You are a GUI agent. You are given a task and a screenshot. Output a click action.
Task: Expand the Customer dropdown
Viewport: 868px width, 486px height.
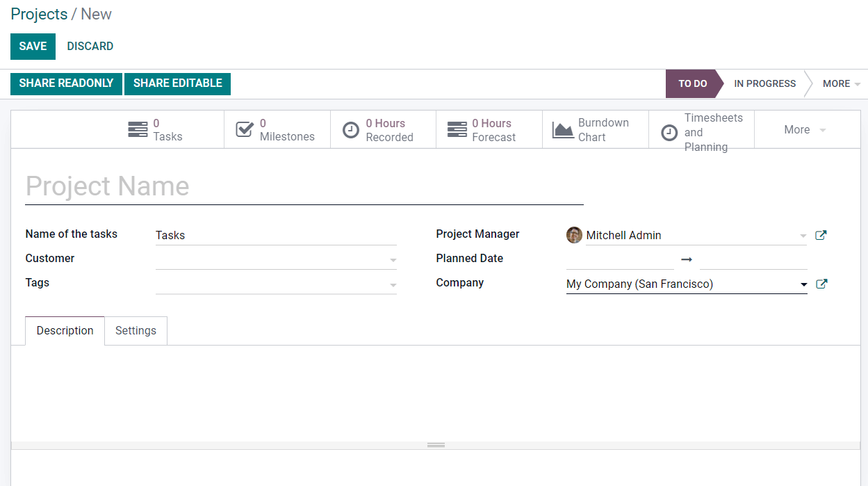coord(393,260)
